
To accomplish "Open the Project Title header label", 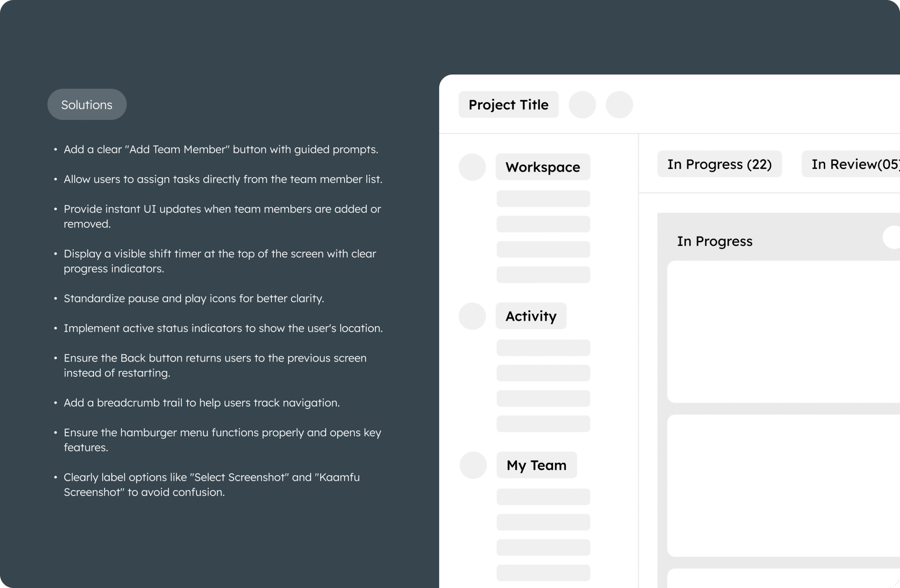I will pyautogui.click(x=508, y=104).
